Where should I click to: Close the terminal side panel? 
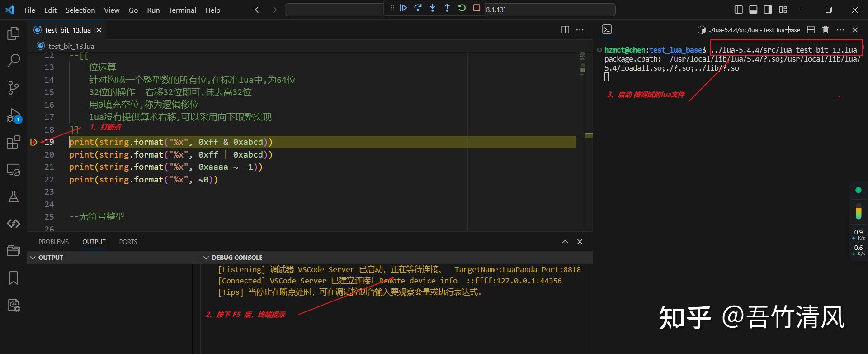[x=855, y=29]
